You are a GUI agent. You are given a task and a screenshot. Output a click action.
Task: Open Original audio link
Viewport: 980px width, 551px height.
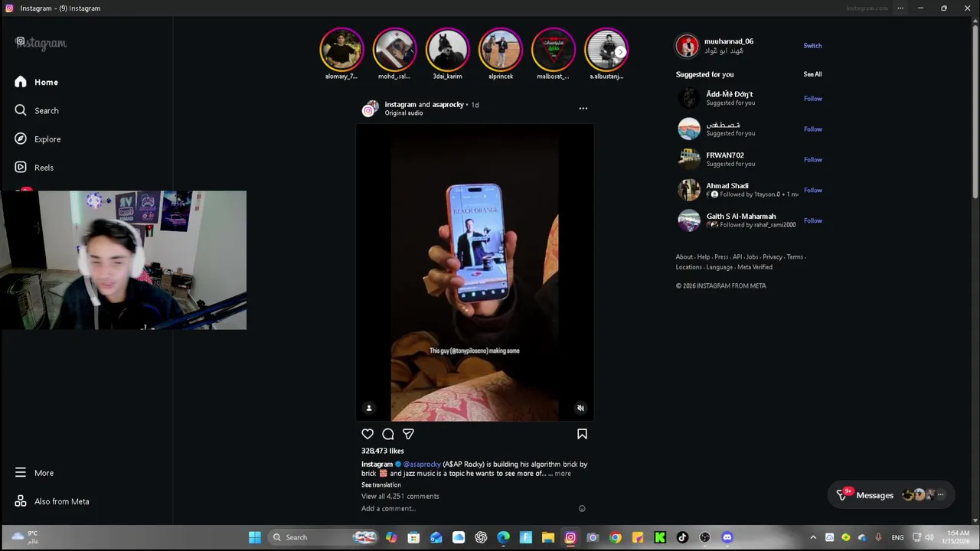(403, 113)
